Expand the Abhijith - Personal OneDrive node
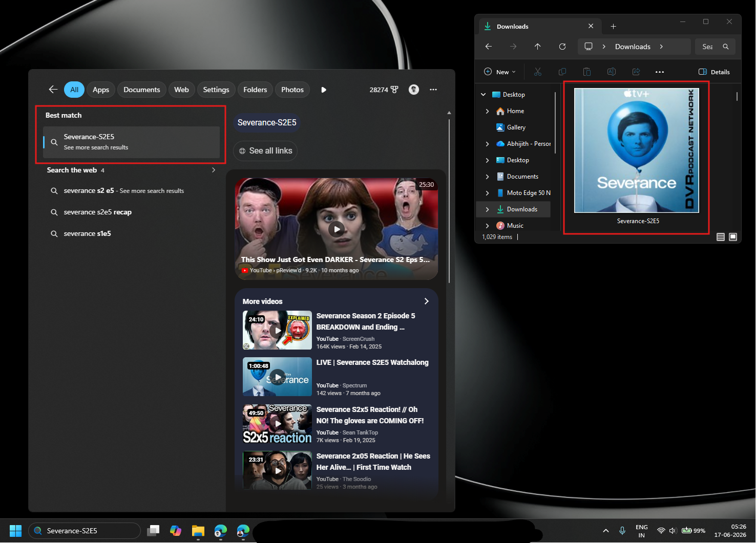Image resolution: width=756 pixels, height=543 pixels. coord(487,144)
